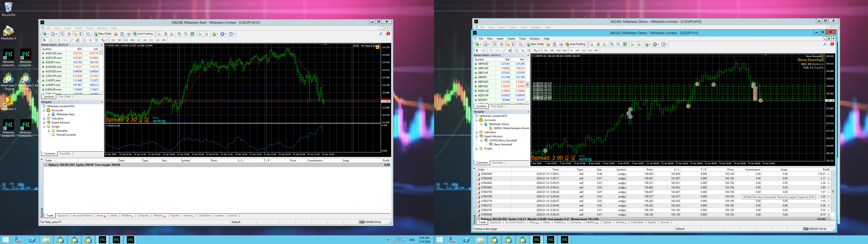
Task: Expand Indicators node in USDJPY Demo Navigator
Action: tap(477, 133)
